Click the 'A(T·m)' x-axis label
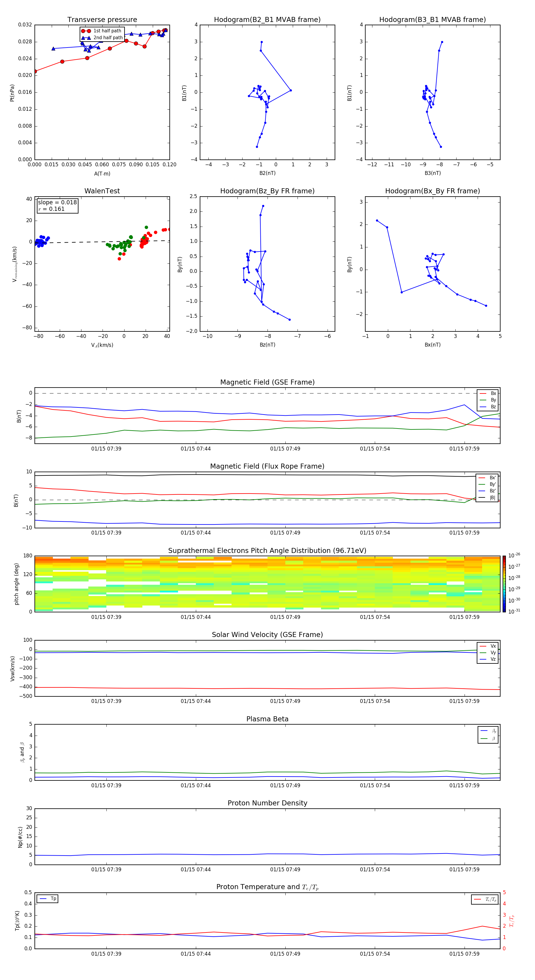This screenshot has height=980, width=535. (x=102, y=174)
